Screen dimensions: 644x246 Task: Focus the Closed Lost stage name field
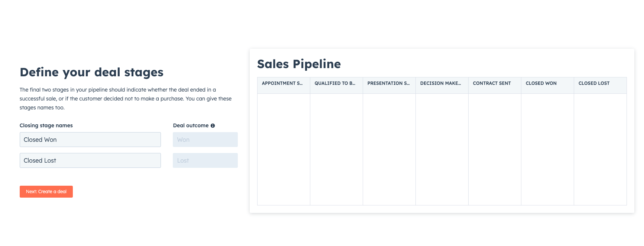tap(90, 160)
